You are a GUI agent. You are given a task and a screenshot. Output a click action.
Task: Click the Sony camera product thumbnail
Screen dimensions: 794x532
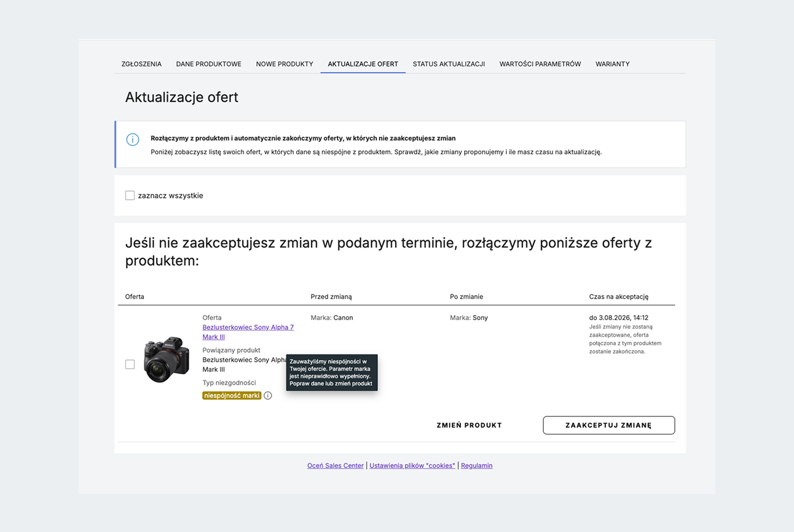click(167, 359)
